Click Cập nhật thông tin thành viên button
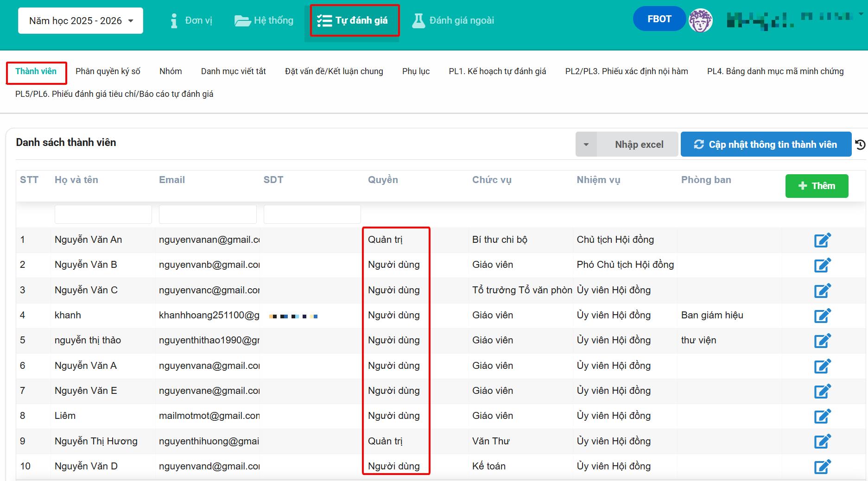868x481 pixels. pyautogui.click(x=766, y=145)
